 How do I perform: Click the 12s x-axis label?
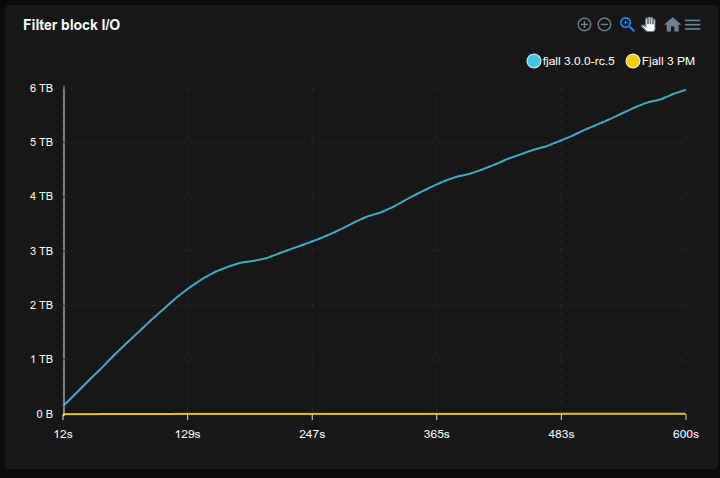tap(64, 434)
